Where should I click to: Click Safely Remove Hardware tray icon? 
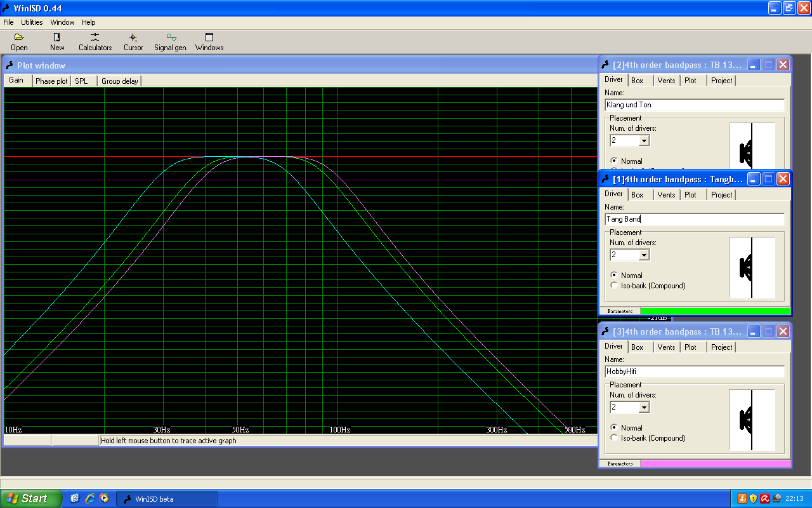point(776,498)
